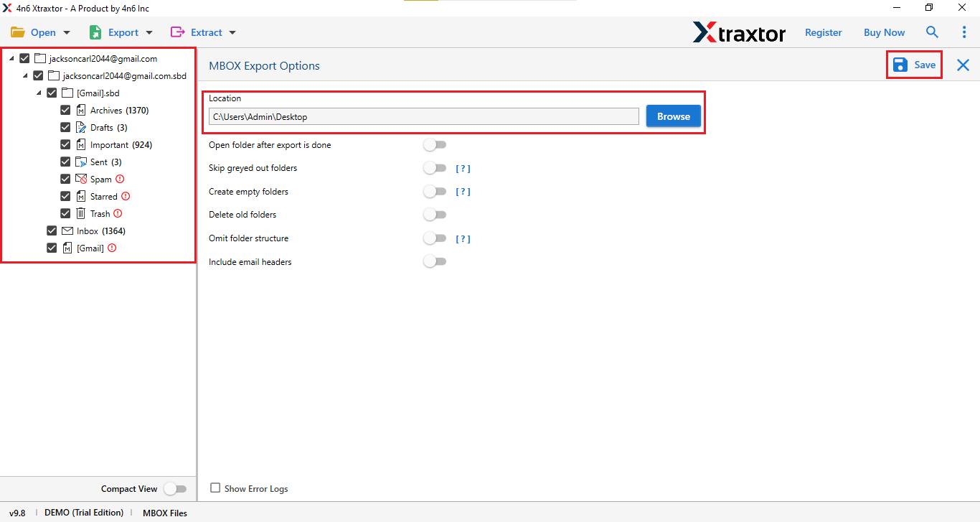Click the Trash folder icon
980x522 pixels.
(81, 213)
